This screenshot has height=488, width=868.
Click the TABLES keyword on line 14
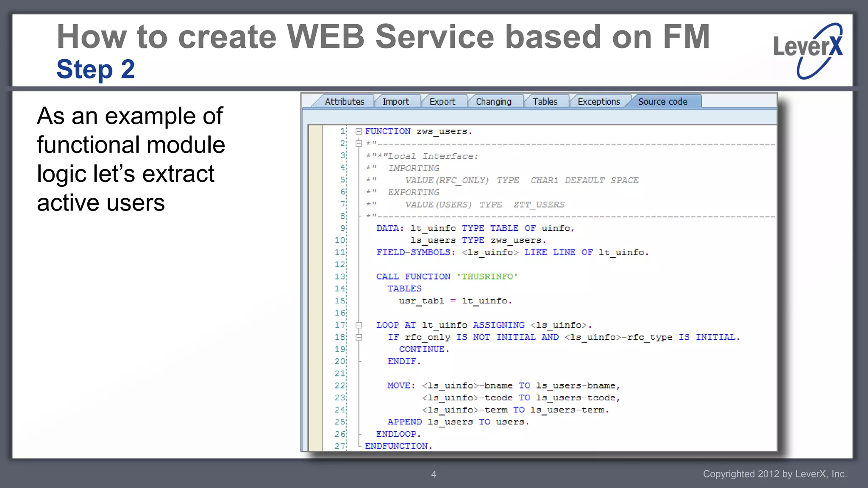click(404, 289)
